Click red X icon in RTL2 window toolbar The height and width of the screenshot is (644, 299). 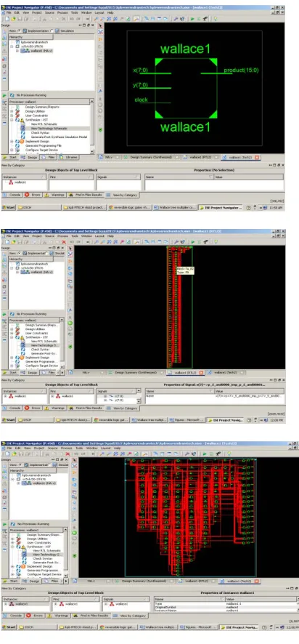(x=64, y=242)
